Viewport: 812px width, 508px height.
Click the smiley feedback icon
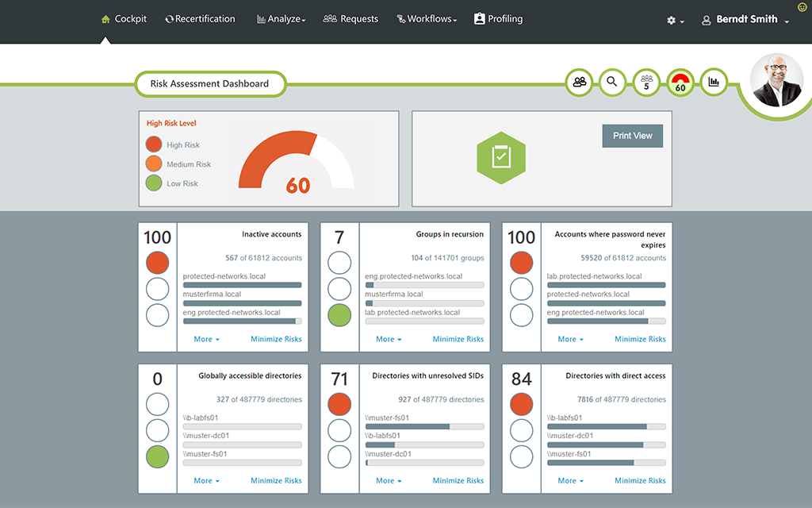[802, 6]
